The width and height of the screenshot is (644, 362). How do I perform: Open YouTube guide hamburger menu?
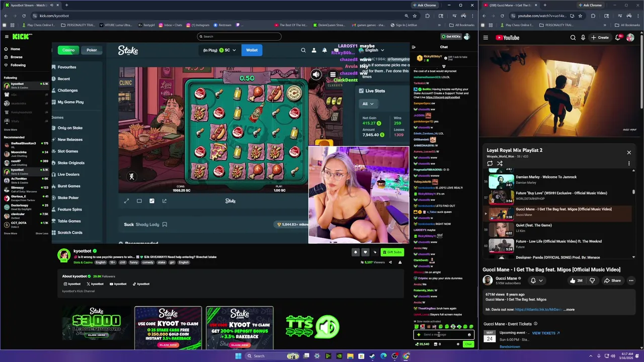coord(486,38)
